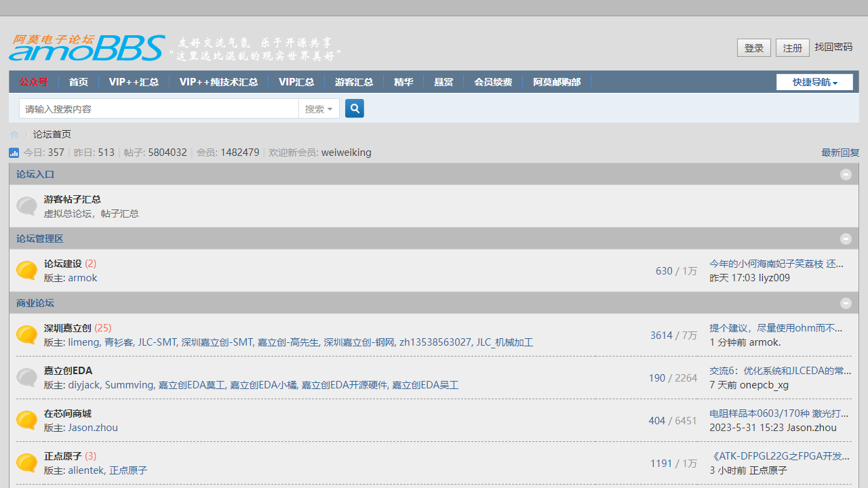Viewport: 868px width, 488px height.
Task: Open moderator 嘉立创EDA莫工 profile
Action: (x=191, y=385)
